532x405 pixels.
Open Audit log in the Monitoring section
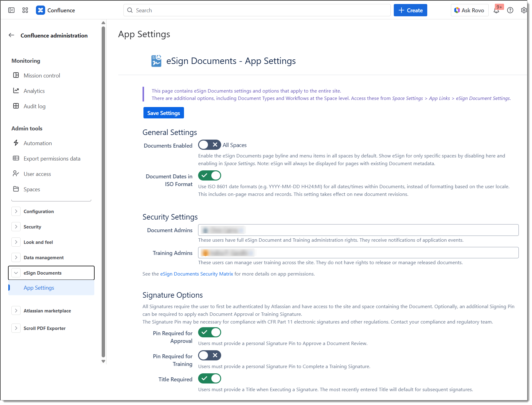[x=34, y=106]
